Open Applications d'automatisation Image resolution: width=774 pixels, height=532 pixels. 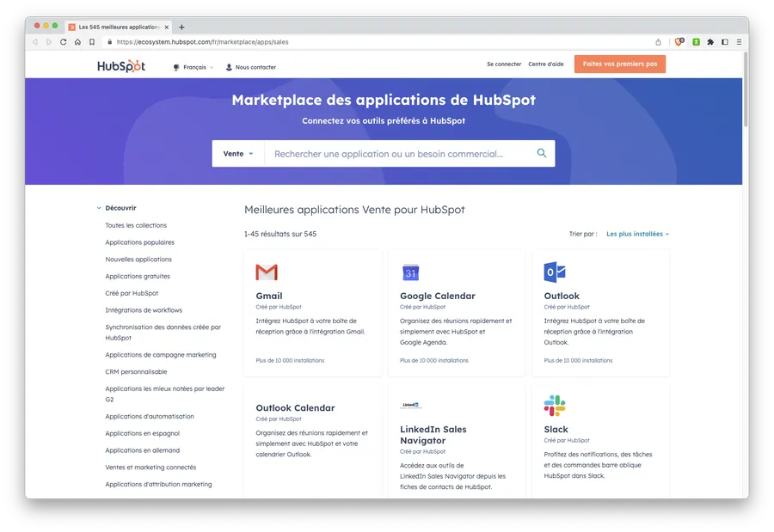[x=150, y=417]
